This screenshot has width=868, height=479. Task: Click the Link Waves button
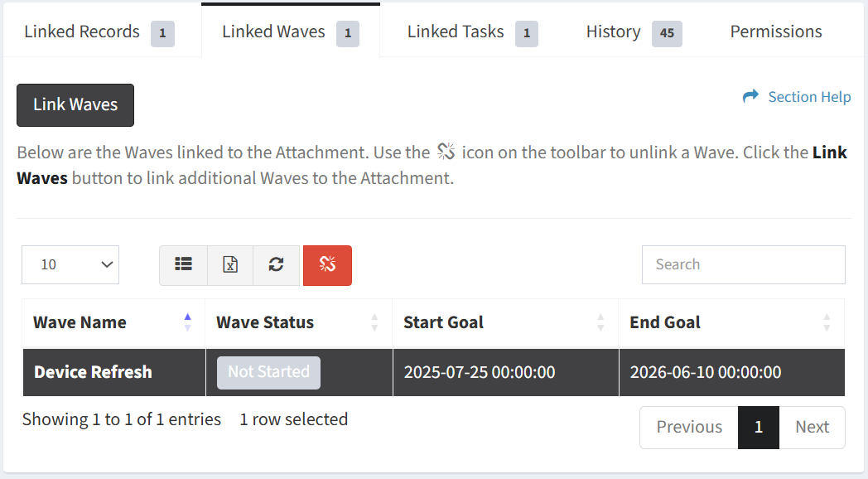(75, 105)
